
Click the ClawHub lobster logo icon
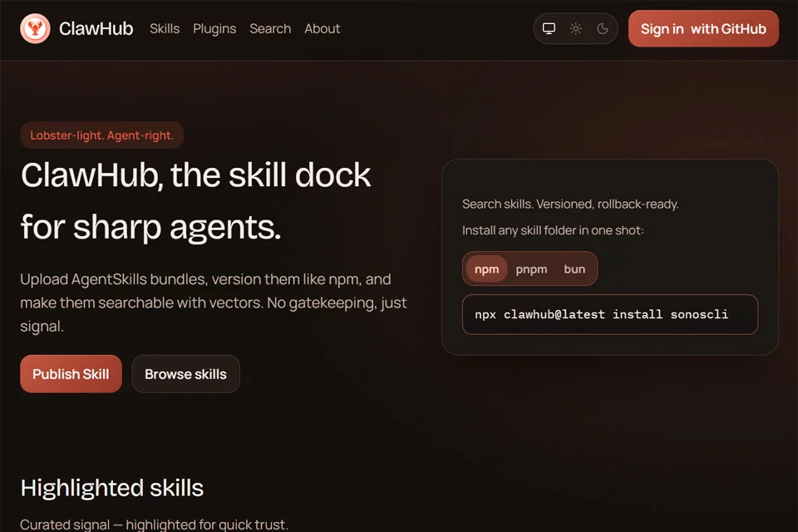pyautogui.click(x=35, y=29)
